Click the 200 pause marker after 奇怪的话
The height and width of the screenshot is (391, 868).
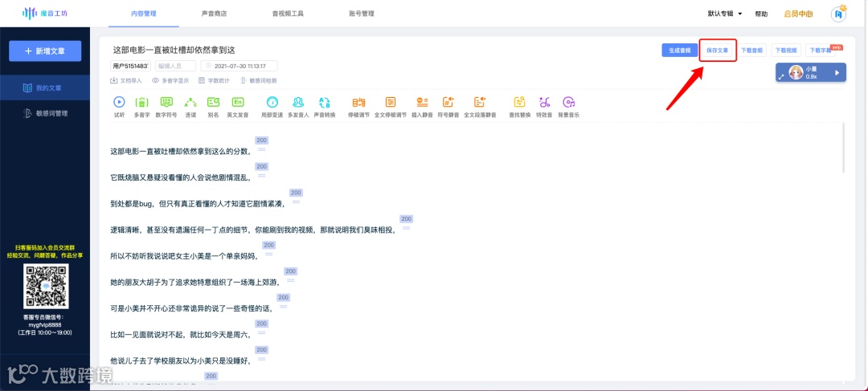tap(284, 297)
